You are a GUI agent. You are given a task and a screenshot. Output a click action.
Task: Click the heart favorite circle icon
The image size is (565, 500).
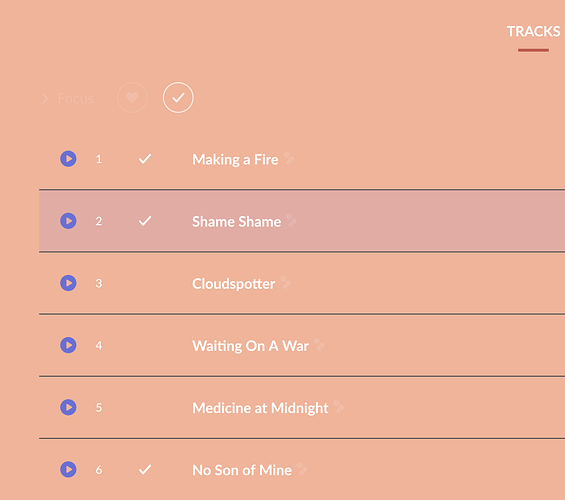(132, 98)
